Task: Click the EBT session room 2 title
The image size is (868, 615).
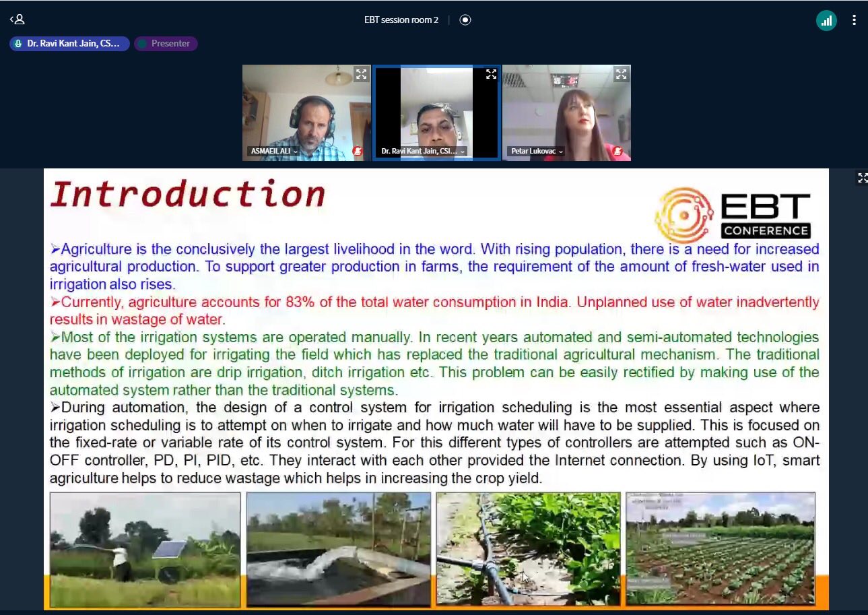Action: point(401,20)
